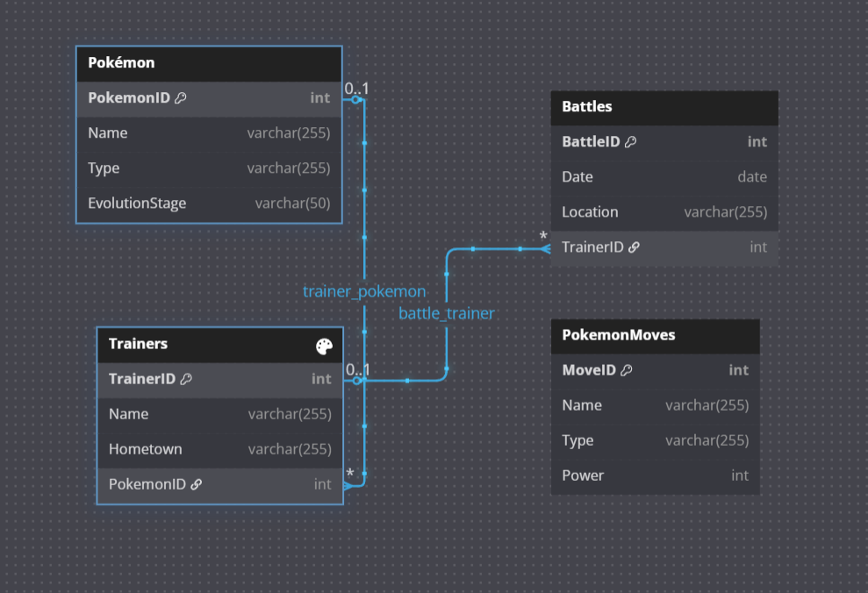Click the link icon beside TrainerID in Battles table
868x593 pixels.
pyautogui.click(x=634, y=247)
